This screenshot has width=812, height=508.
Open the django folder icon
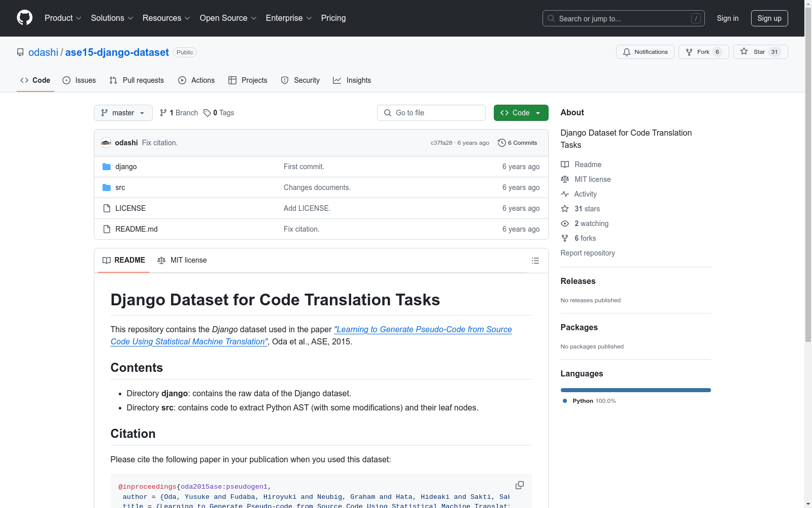107,167
